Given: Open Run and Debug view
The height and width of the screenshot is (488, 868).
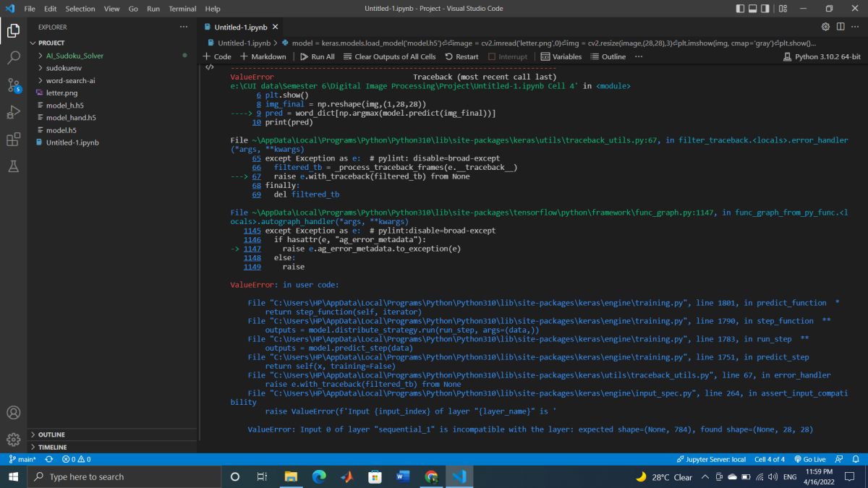Looking at the screenshot, I should (13, 112).
